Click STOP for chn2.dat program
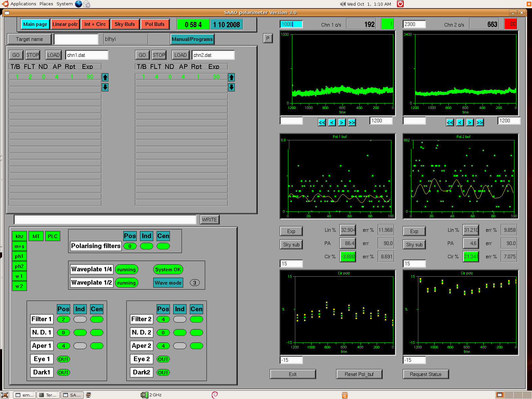 159,55
